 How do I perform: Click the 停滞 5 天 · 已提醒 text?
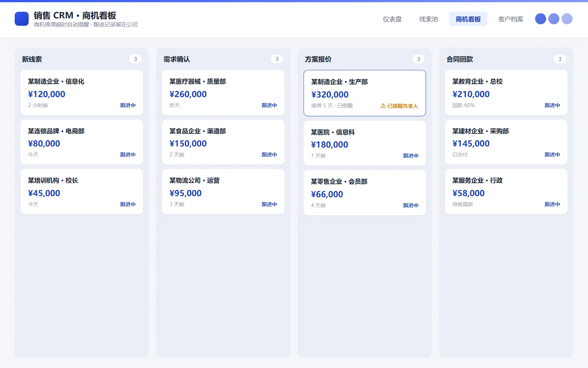[x=332, y=106]
